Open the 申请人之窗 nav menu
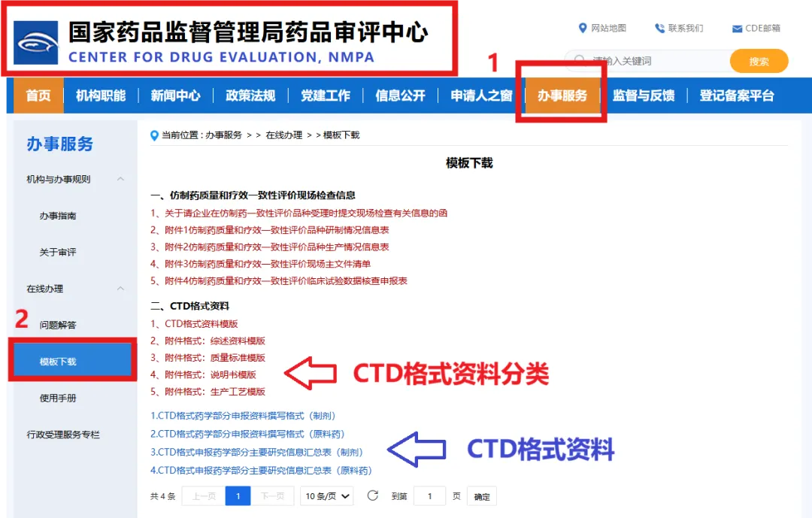 click(x=482, y=95)
